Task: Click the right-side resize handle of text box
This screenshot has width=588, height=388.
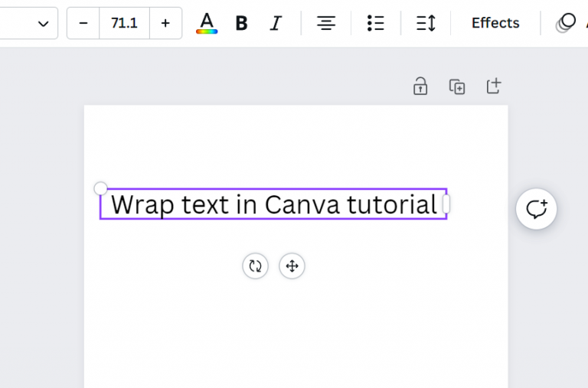Action: (446, 204)
